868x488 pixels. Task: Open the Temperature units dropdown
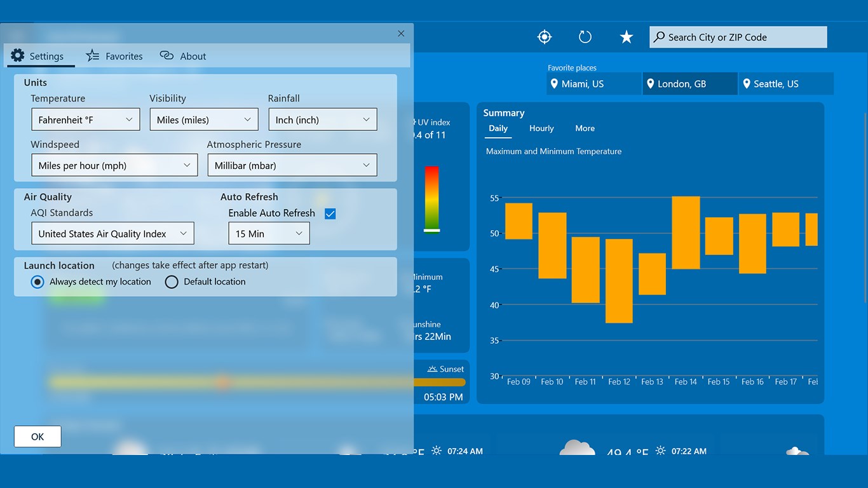[x=85, y=119]
